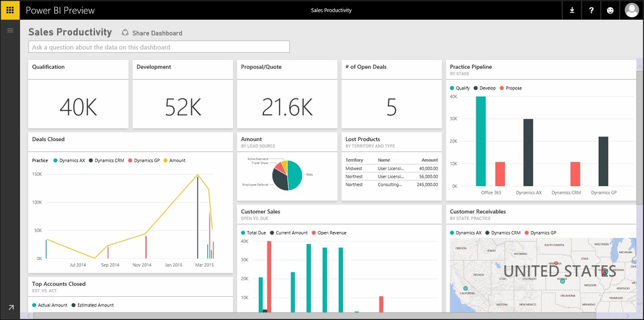This screenshot has width=644, height=320.
Task: Click Total Due legend in Customer Sales
Action: [253, 232]
